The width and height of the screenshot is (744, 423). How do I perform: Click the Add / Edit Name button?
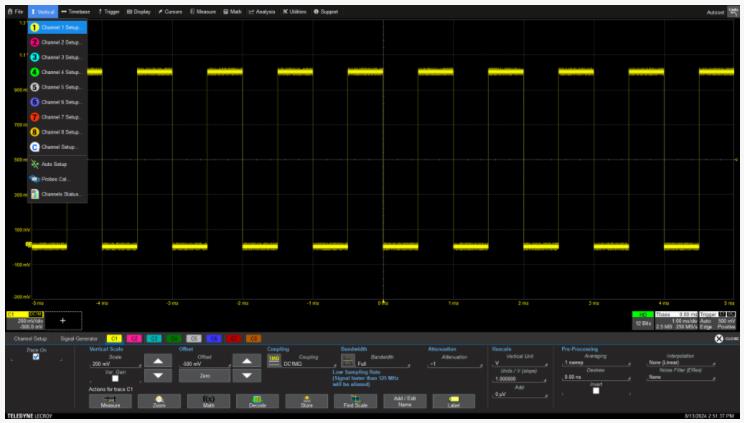[405, 401]
